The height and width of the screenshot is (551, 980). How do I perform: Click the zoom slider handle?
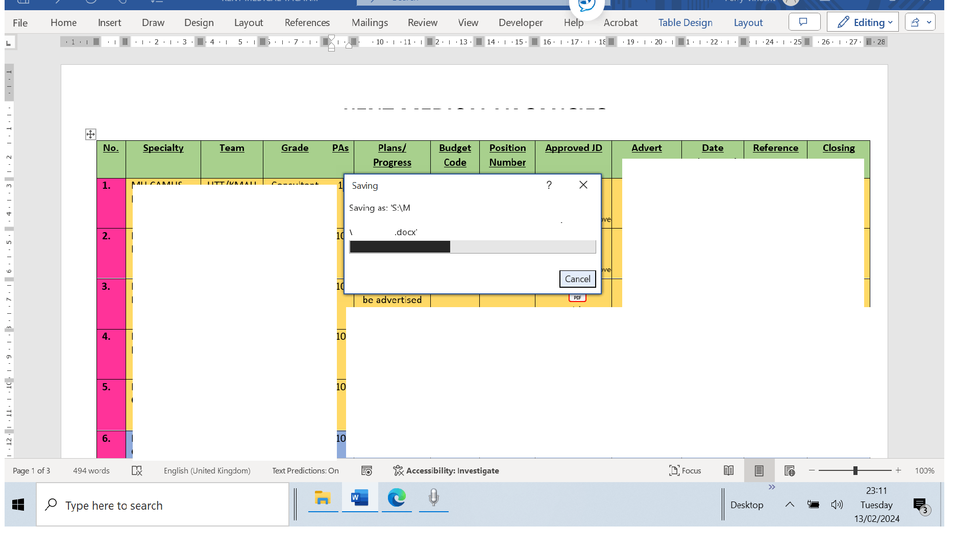(x=855, y=470)
